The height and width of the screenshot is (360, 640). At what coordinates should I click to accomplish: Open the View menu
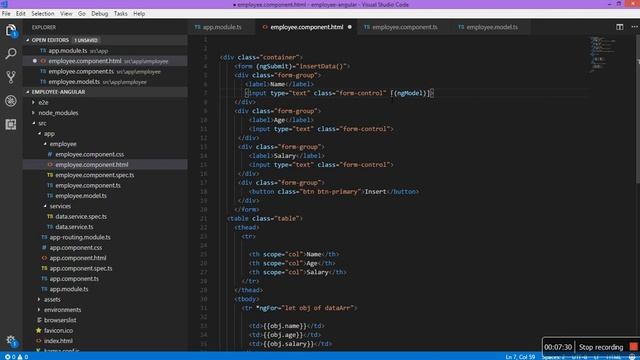tap(66, 13)
